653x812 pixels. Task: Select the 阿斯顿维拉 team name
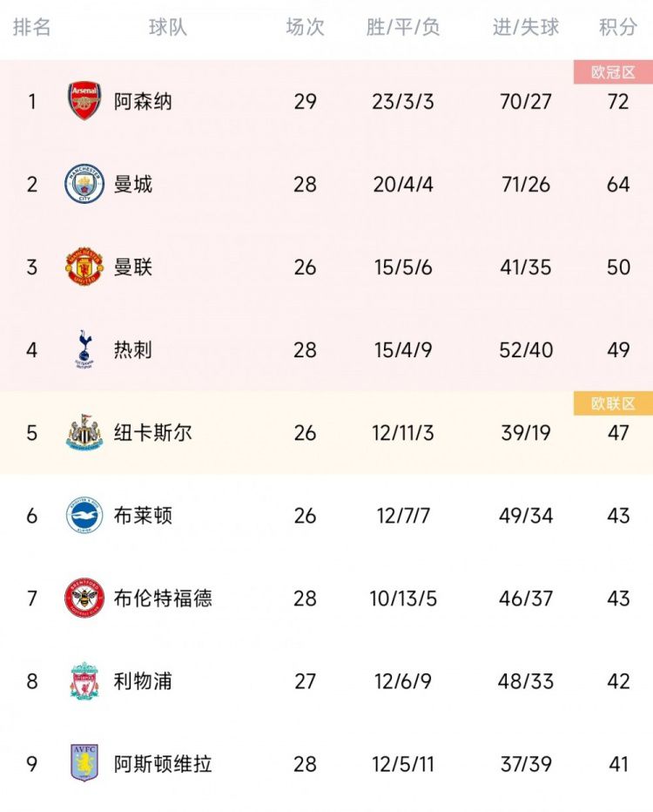tap(163, 763)
